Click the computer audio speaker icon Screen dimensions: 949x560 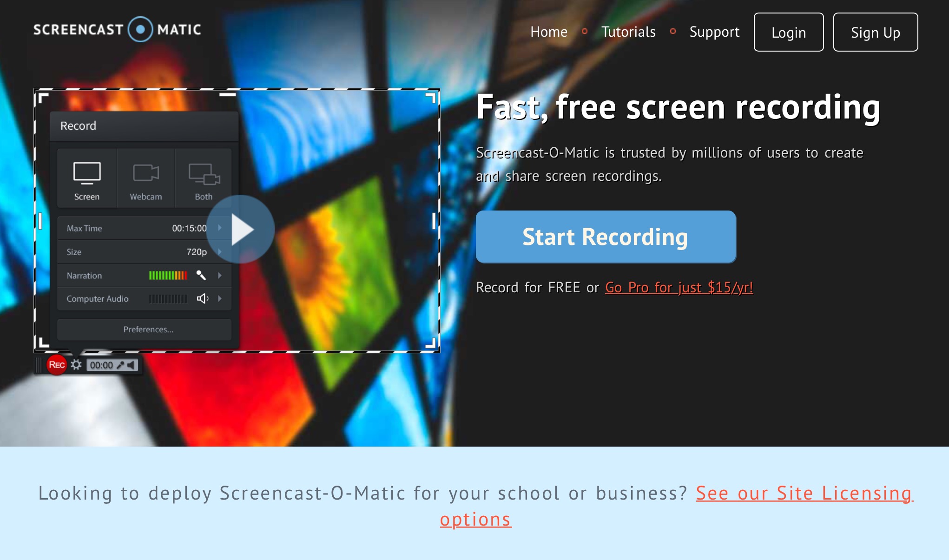click(203, 298)
